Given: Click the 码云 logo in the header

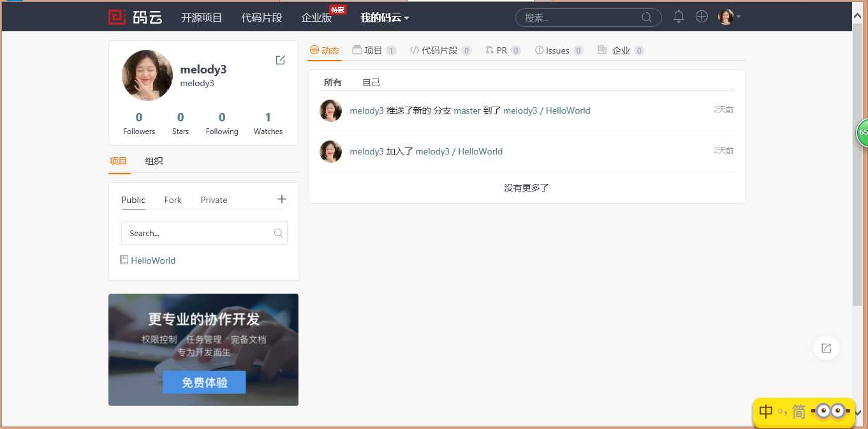Looking at the screenshot, I should point(135,17).
